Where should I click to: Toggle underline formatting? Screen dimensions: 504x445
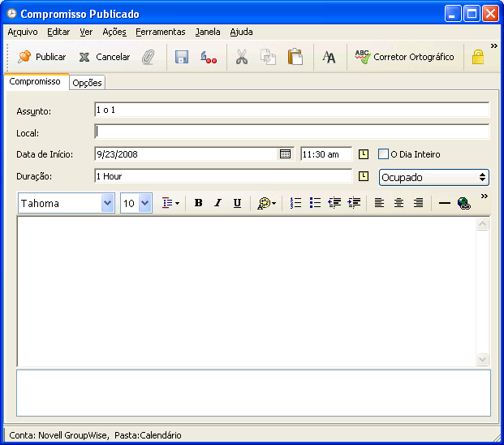[237, 203]
